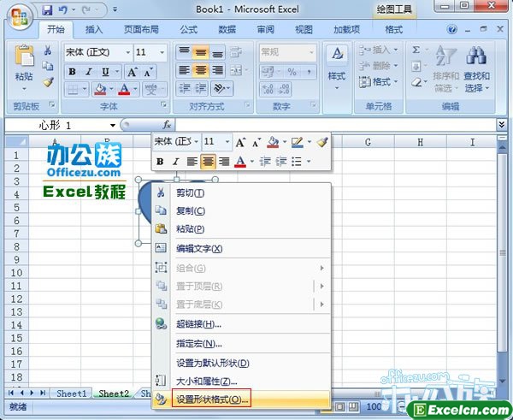
Task: Open the Sheet1 worksheet tab
Action: click(71, 393)
